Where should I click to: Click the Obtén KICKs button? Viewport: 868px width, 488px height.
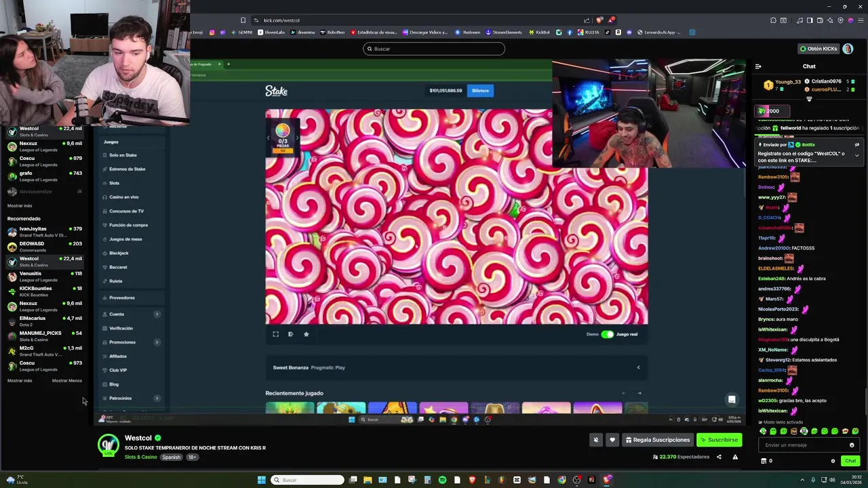pos(818,49)
